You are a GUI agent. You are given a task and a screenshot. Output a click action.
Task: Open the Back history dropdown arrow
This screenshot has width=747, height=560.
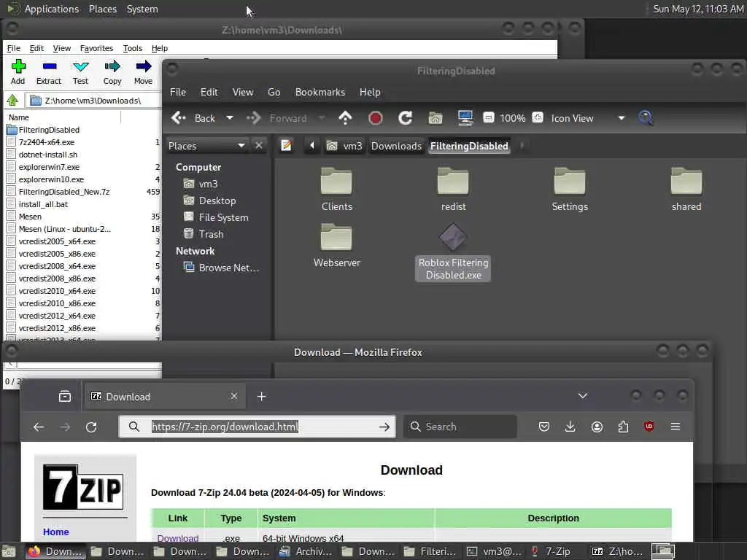click(x=230, y=117)
